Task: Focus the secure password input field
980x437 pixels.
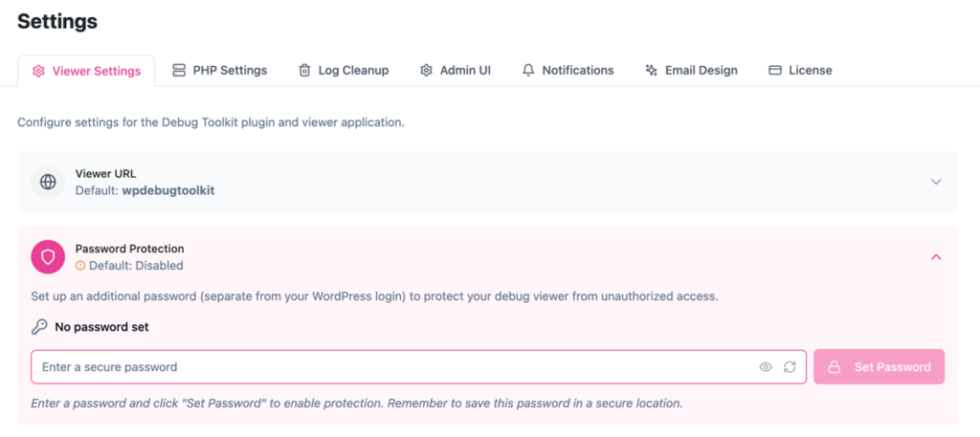Action: tap(419, 367)
